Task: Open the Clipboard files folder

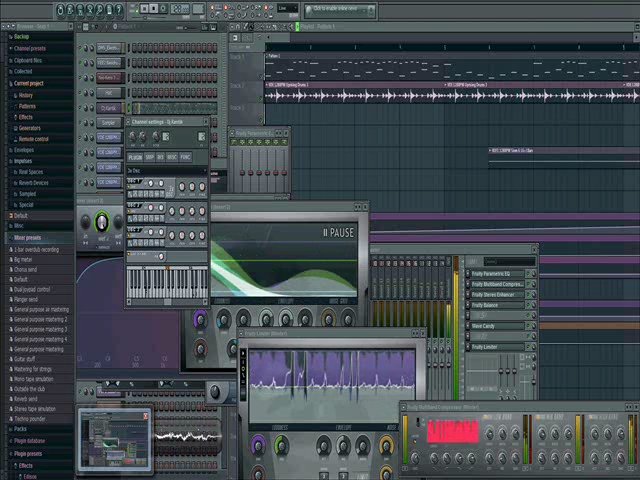Action: coord(28,60)
